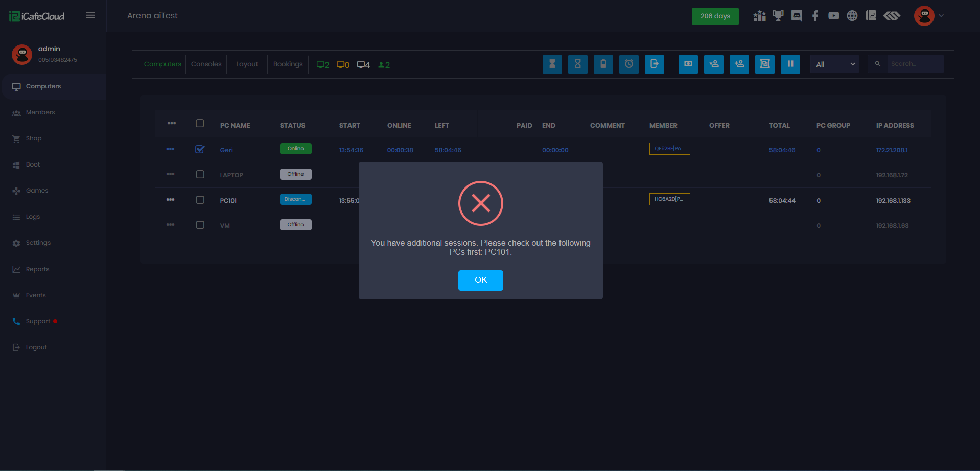Viewport: 980px width, 471px height.
Task: Toggle the select-all header checkbox
Action: [x=200, y=123]
